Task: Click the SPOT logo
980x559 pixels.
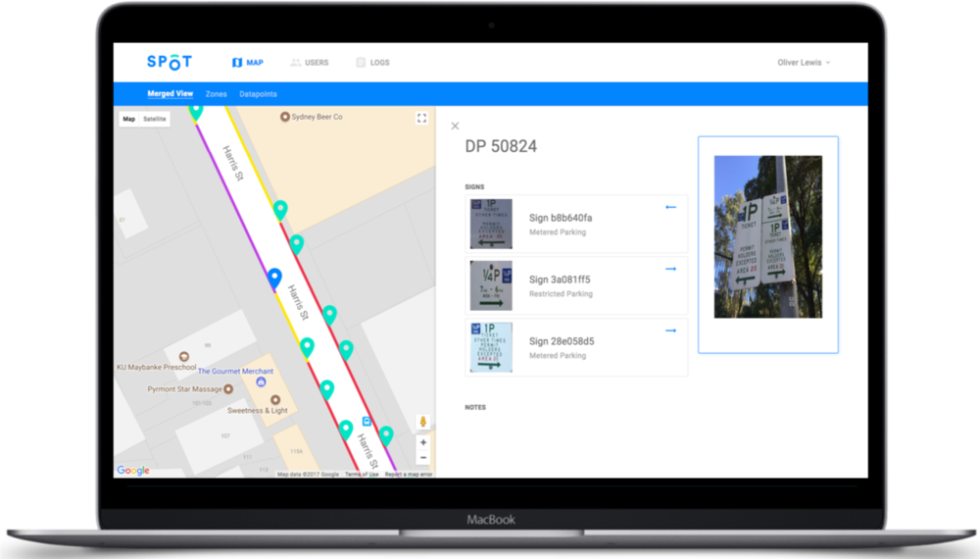Action: click(170, 62)
